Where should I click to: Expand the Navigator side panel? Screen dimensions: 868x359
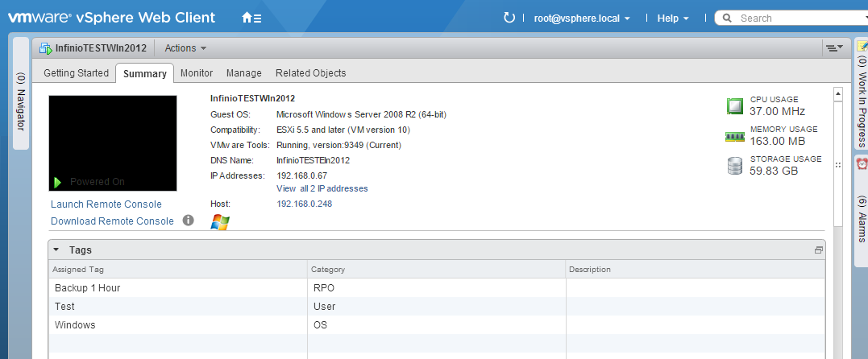20,93
